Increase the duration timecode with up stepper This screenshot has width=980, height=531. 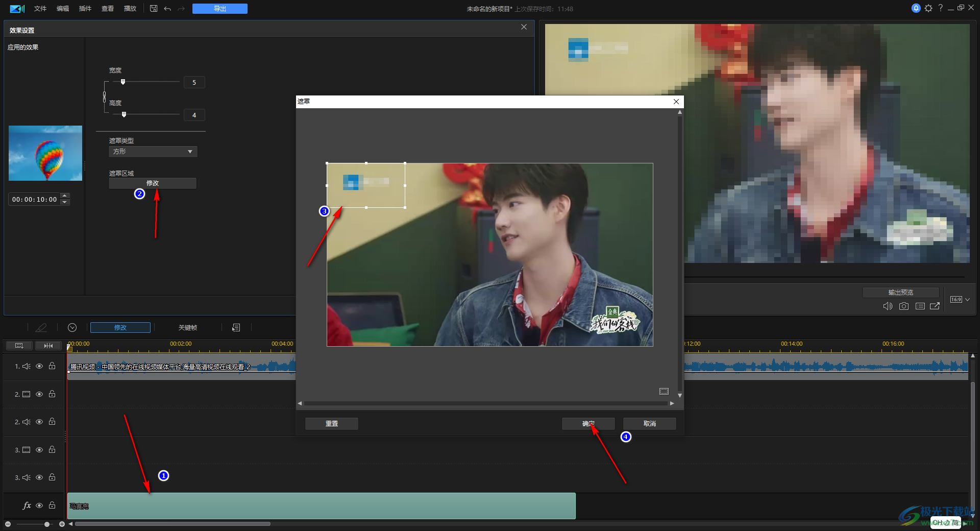(65, 196)
